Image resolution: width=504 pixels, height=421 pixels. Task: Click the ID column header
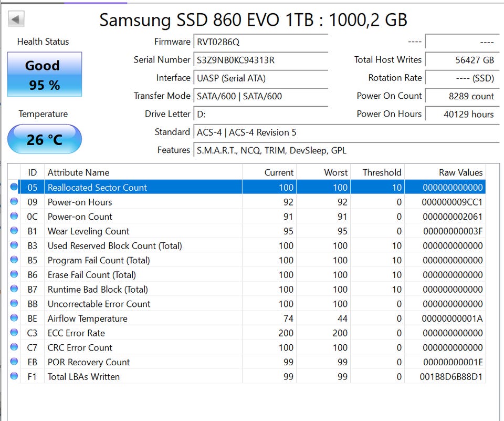point(32,172)
